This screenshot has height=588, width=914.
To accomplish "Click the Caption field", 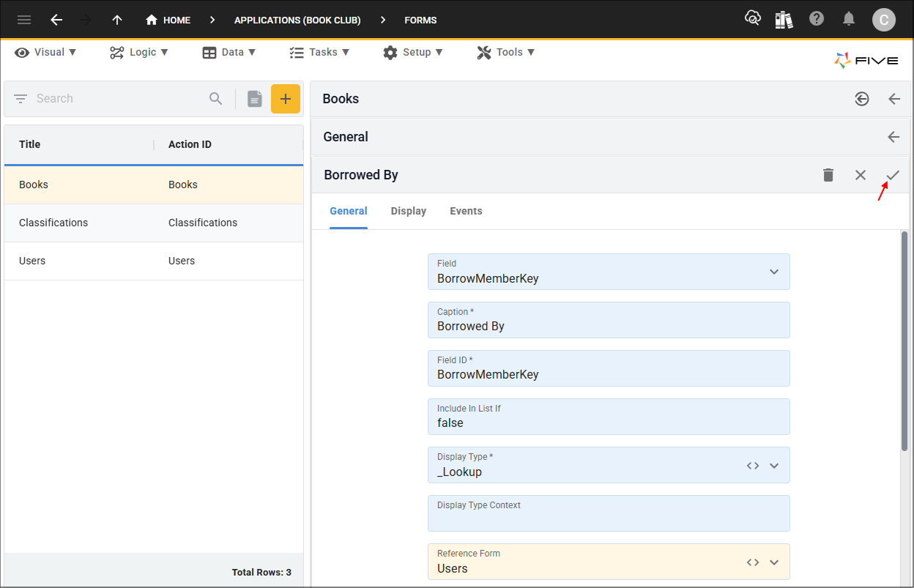I will coord(609,320).
